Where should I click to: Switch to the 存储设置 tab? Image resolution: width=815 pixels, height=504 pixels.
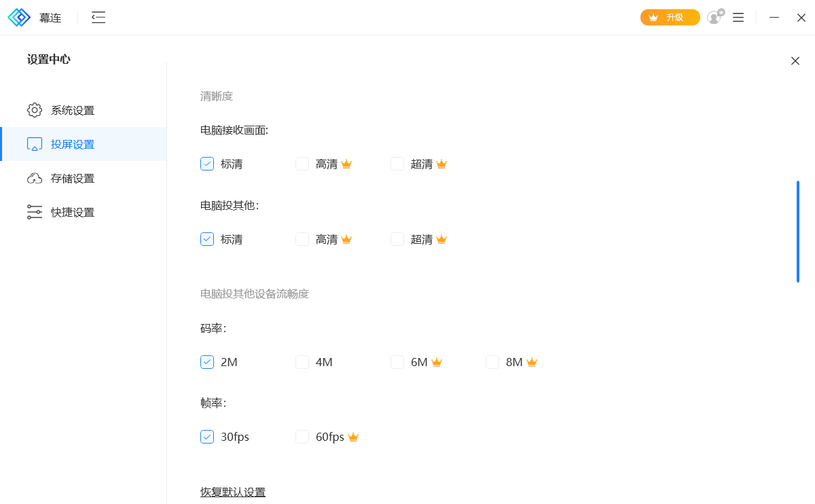(83, 178)
